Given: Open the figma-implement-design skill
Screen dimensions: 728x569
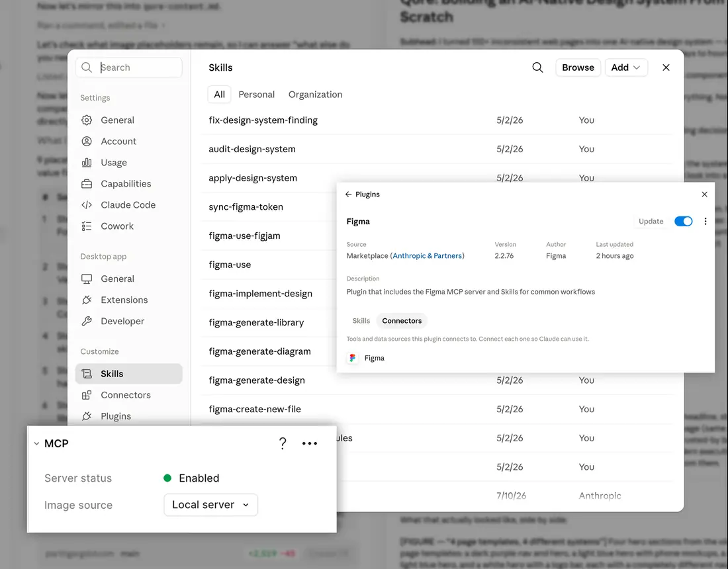Looking at the screenshot, I should [260, 293].
